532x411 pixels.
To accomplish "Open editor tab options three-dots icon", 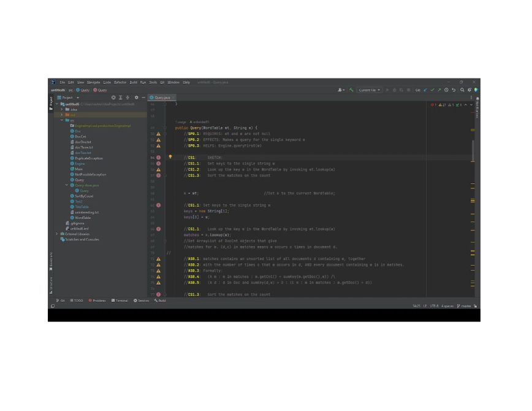I will 471,98.
